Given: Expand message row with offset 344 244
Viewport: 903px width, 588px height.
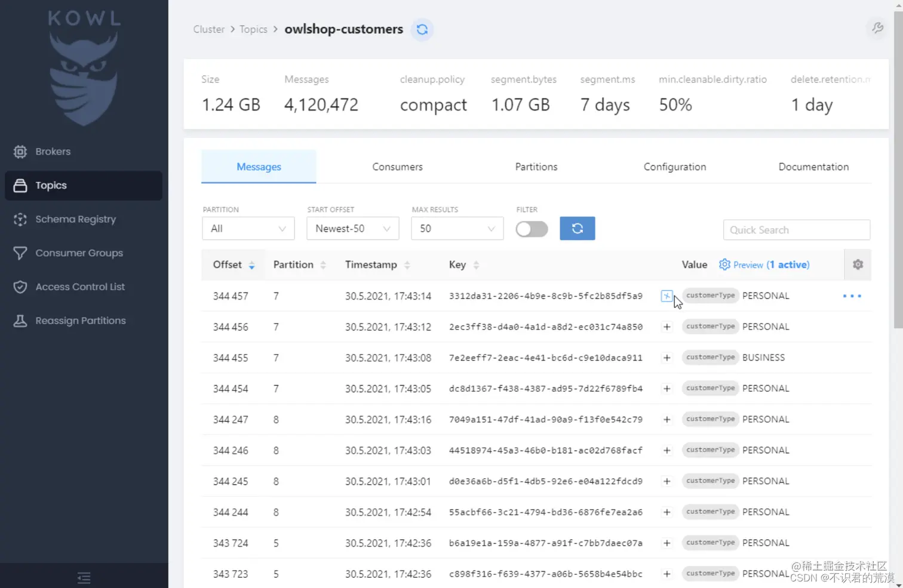Looking at the screenshot, I should click(667, 512).
